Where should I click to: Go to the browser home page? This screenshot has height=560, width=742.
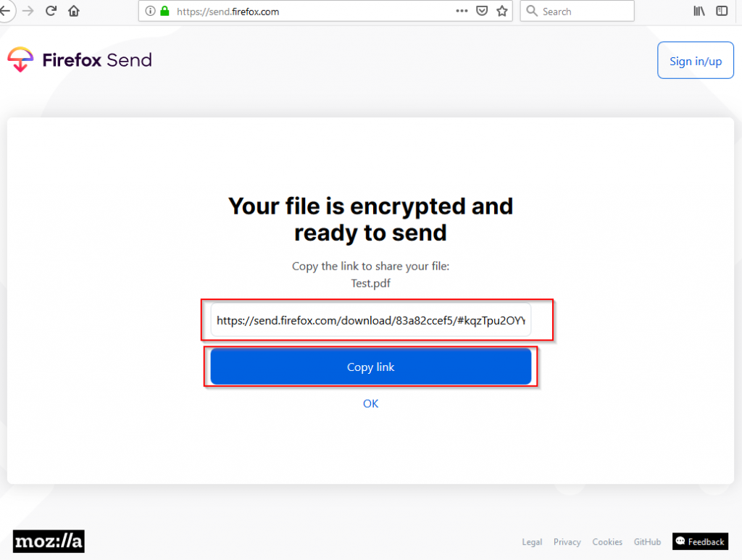(73, 11)
